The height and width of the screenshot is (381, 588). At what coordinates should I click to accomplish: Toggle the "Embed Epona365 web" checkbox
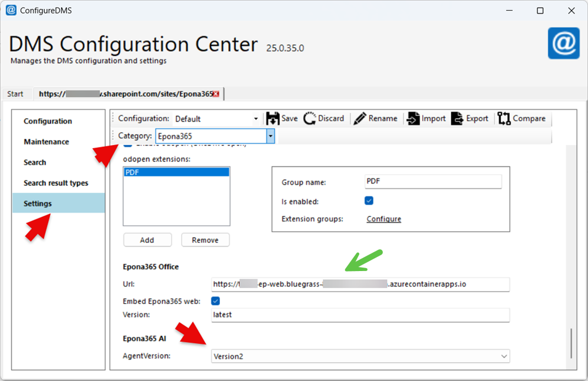click(x=216, y=301)
